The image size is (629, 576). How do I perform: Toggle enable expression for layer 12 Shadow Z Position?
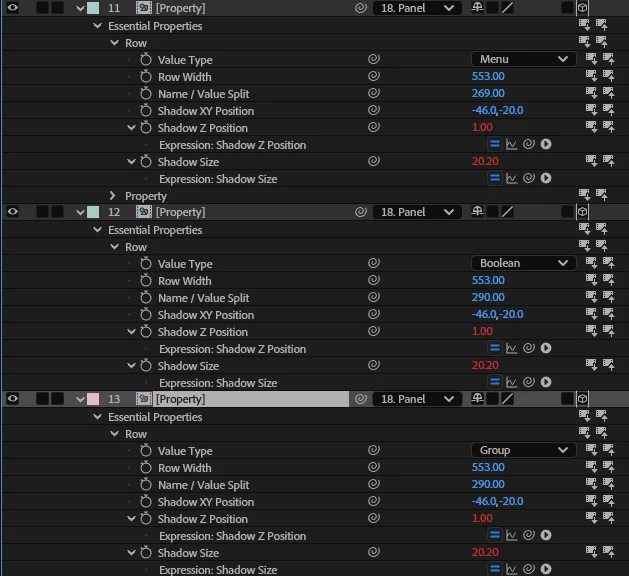pos(495,348)
